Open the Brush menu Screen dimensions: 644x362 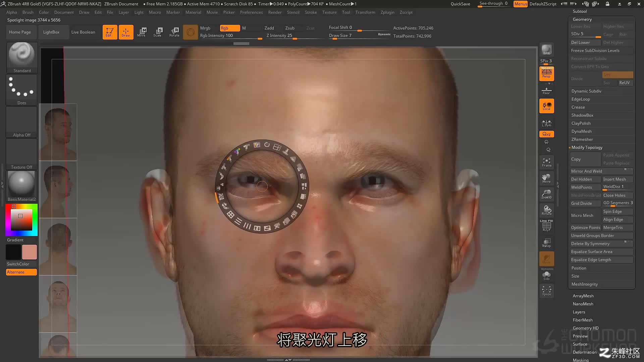point(28,12)
